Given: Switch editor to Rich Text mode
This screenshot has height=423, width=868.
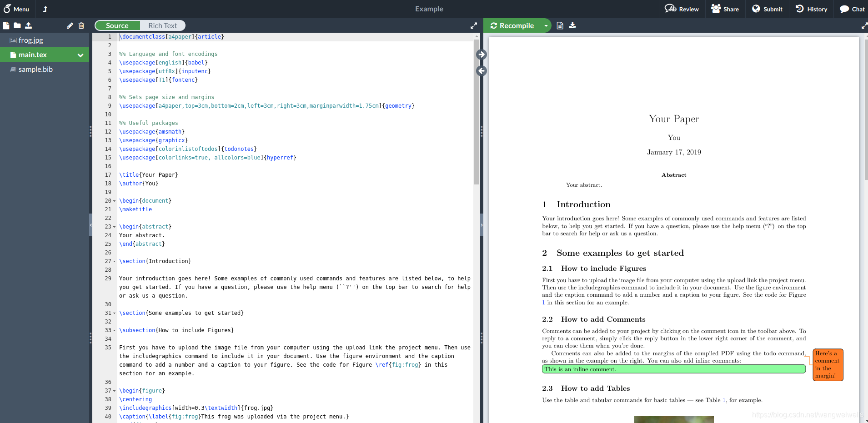Looking at the screenshot, I should (x=162, y=25).
